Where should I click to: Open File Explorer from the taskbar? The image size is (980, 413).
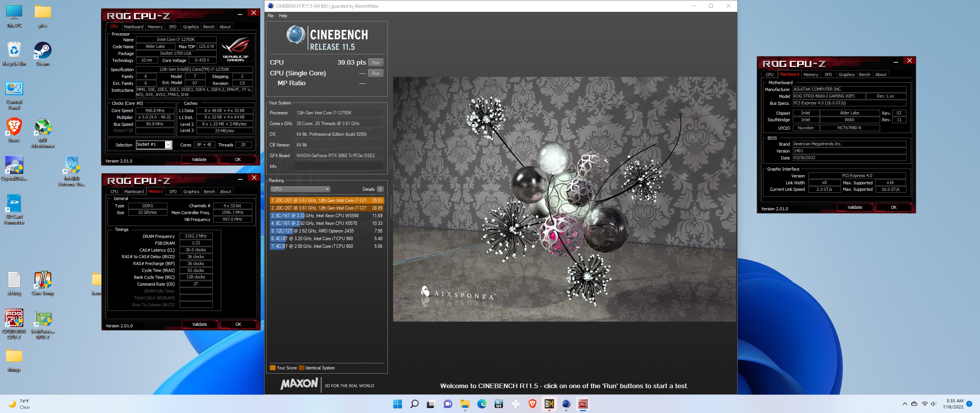click(x=465, y=404)
